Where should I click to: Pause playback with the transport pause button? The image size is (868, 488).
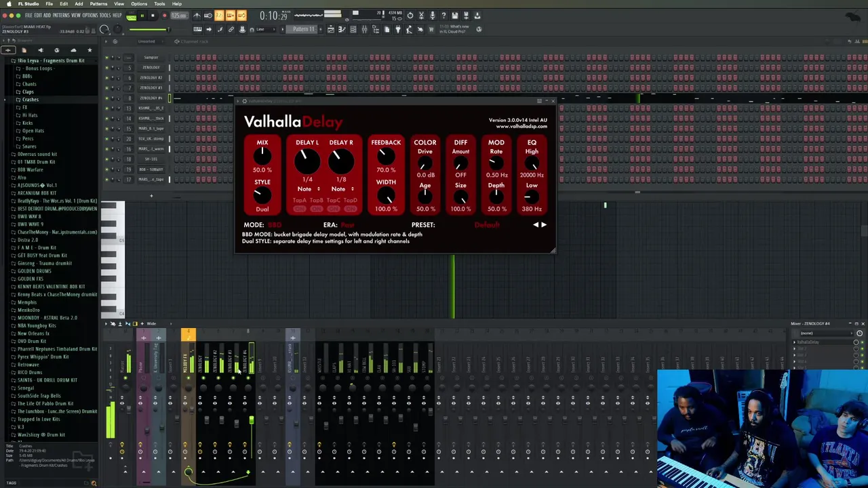pos(142,16)
